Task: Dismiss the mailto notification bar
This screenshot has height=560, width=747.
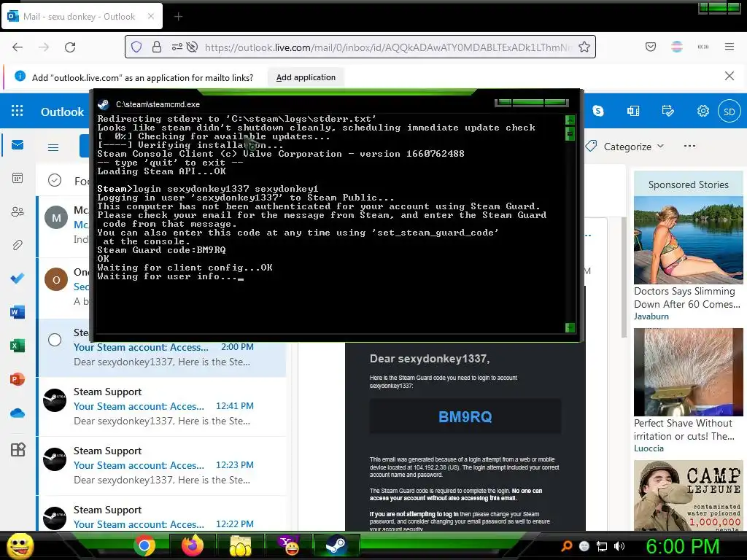Action: point(729,76)
